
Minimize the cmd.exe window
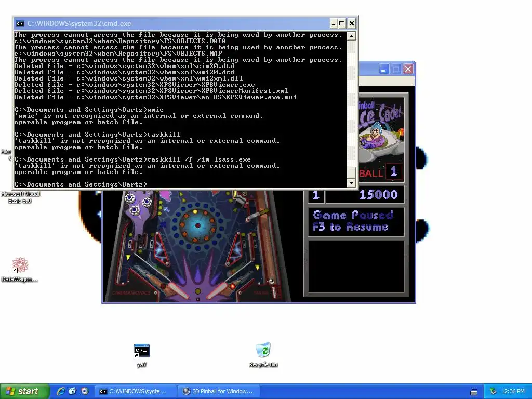point(334,23)
